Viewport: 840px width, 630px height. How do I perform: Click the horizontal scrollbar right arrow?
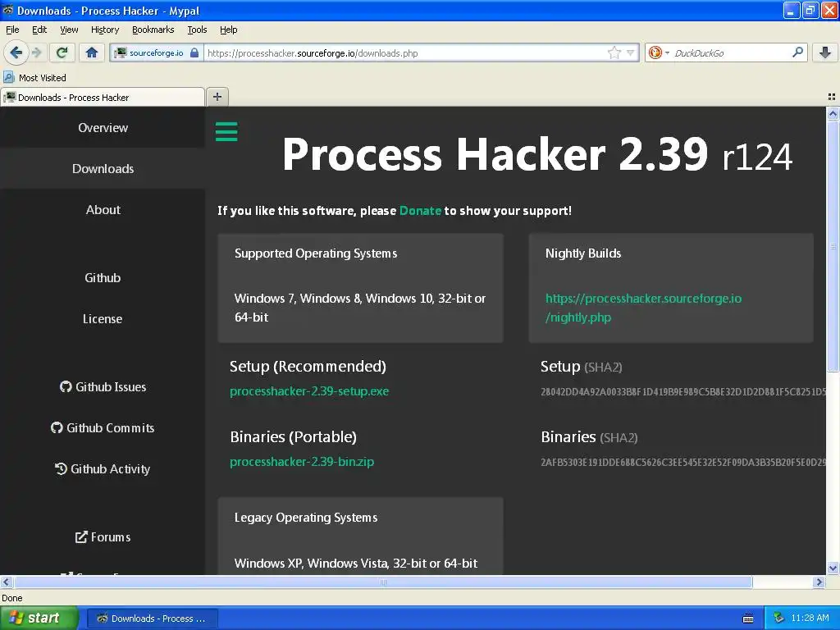819,582
